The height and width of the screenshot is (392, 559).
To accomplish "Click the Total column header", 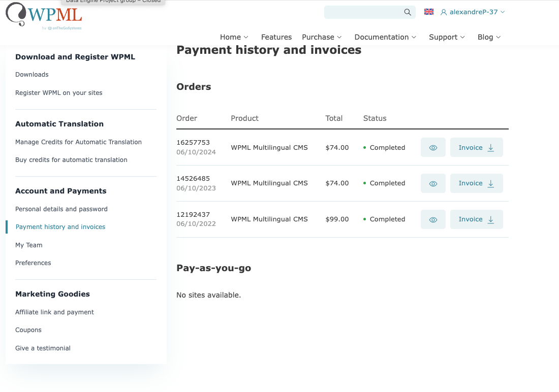I will pos(334,118).
